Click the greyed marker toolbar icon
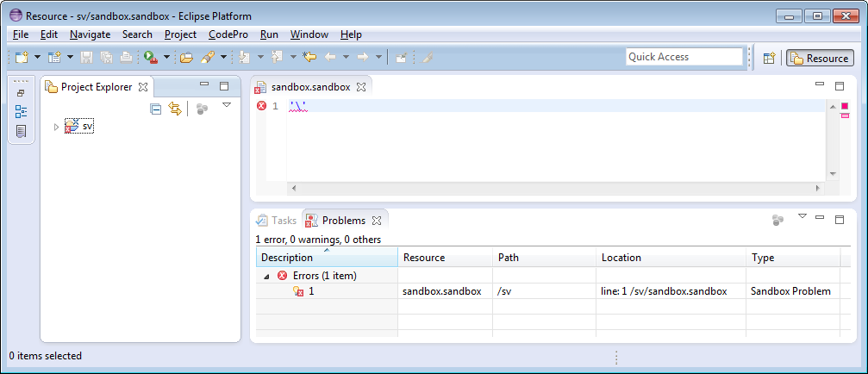Screen dimensions: 868x374 (427, 57)
